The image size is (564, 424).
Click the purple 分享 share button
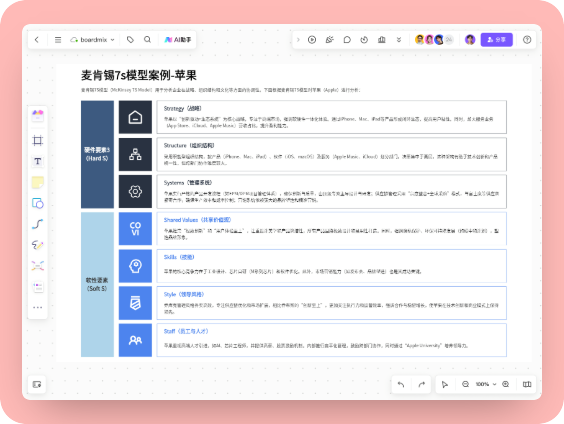pos(496,40)
